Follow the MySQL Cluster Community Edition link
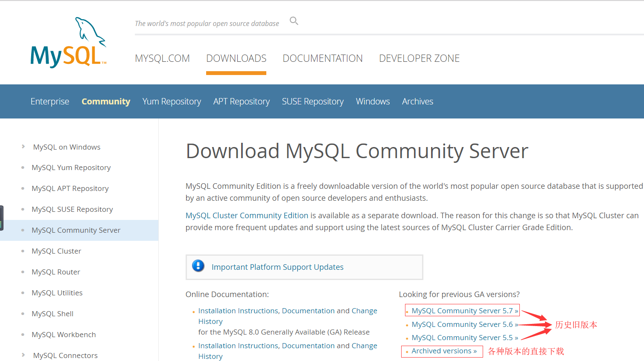Image resolution: width=644 pixels, height=361 pixels. pyautogui.click(x=247, y=216)
